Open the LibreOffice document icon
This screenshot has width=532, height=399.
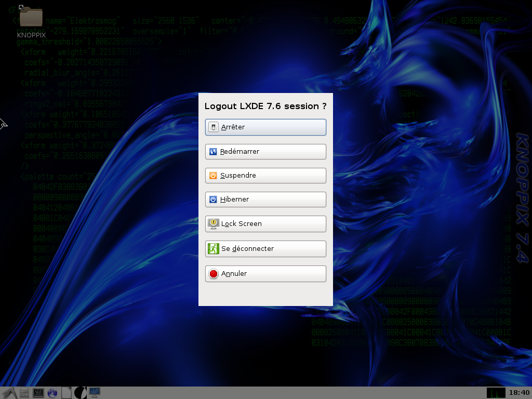tap(66, 393)
